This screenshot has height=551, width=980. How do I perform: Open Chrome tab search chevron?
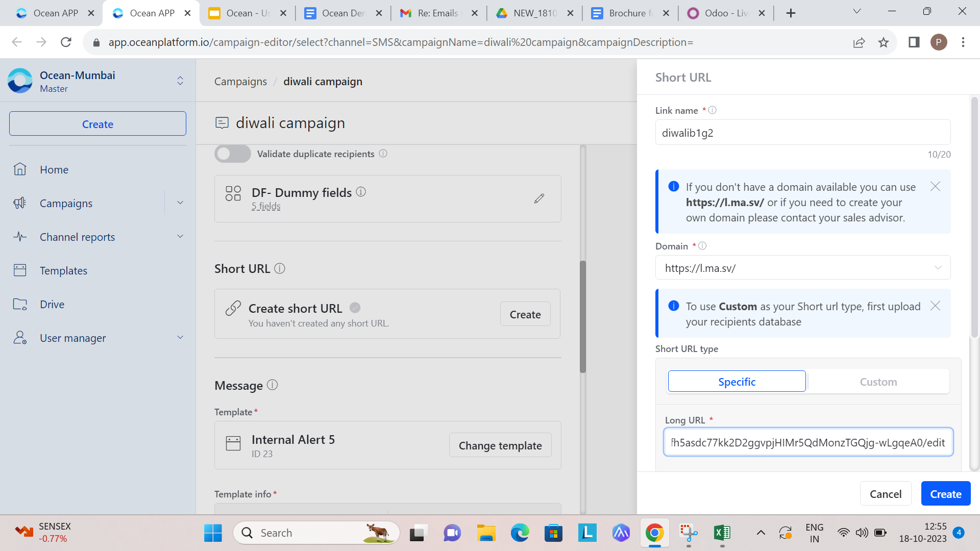(857, 11)
